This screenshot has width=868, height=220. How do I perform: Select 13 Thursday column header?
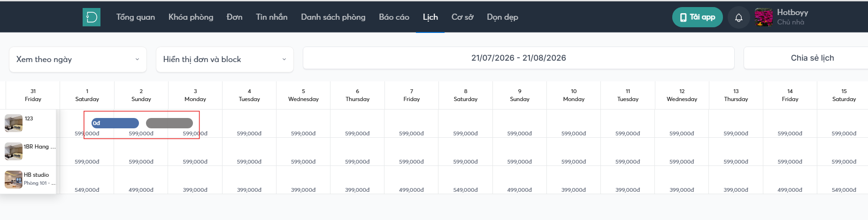pos(736,95)
